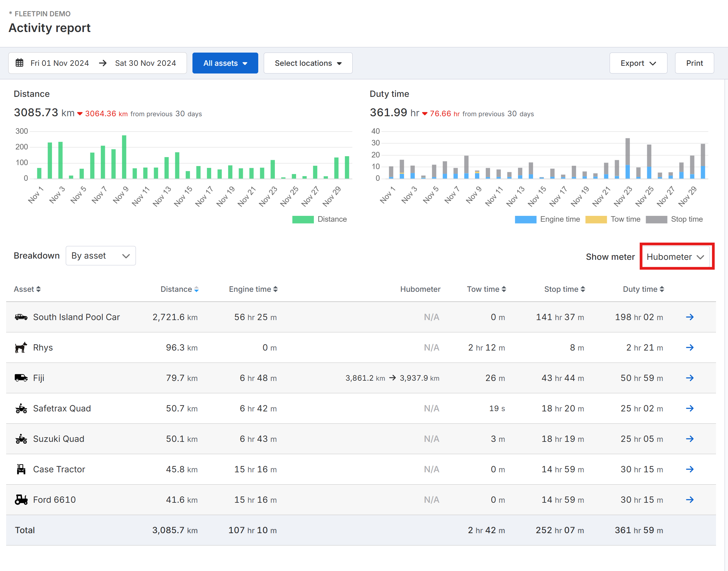Click the Safetrax Quad bike icon
Image resolution: width=728 pixels, height=571 pixels.
click(21, 408)
